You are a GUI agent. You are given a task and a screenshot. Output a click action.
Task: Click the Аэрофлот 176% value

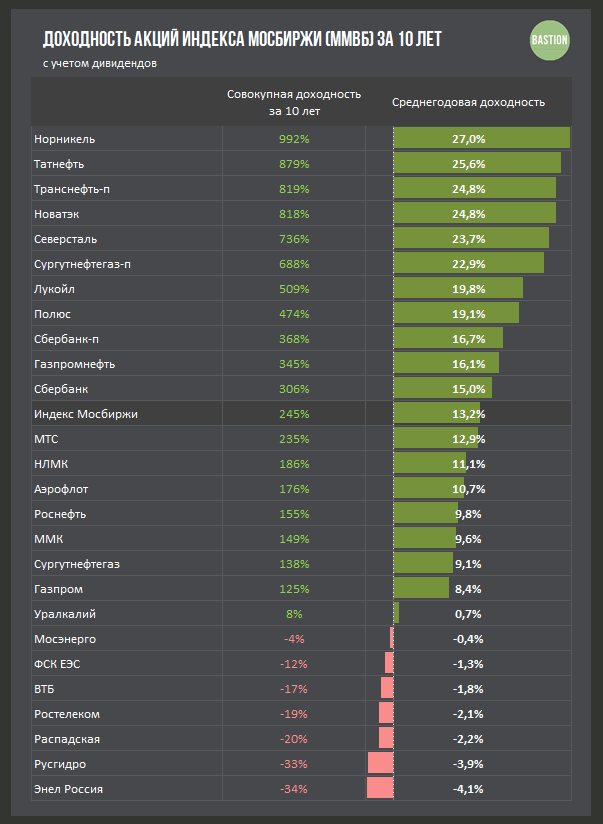click(x=294, y=489)
